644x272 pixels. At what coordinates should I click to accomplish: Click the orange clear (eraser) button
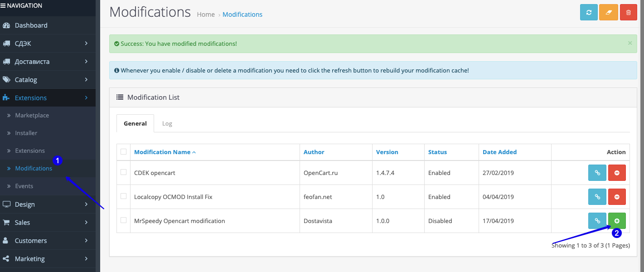(x=608, y=12)
